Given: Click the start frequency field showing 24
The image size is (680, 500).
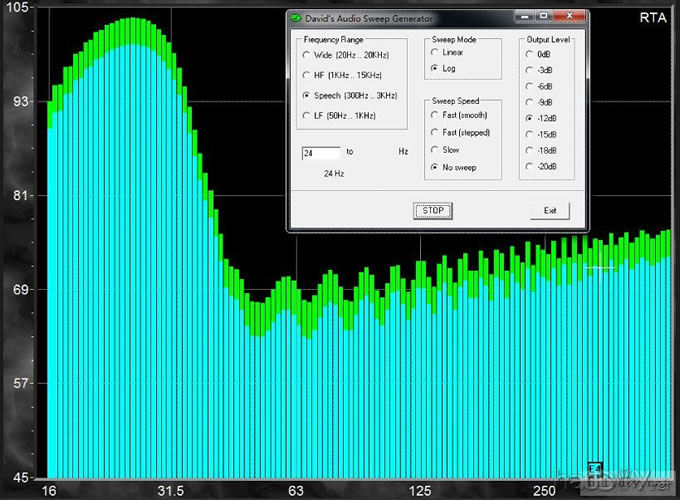Looking at the screenshot, I should (321, 154).
